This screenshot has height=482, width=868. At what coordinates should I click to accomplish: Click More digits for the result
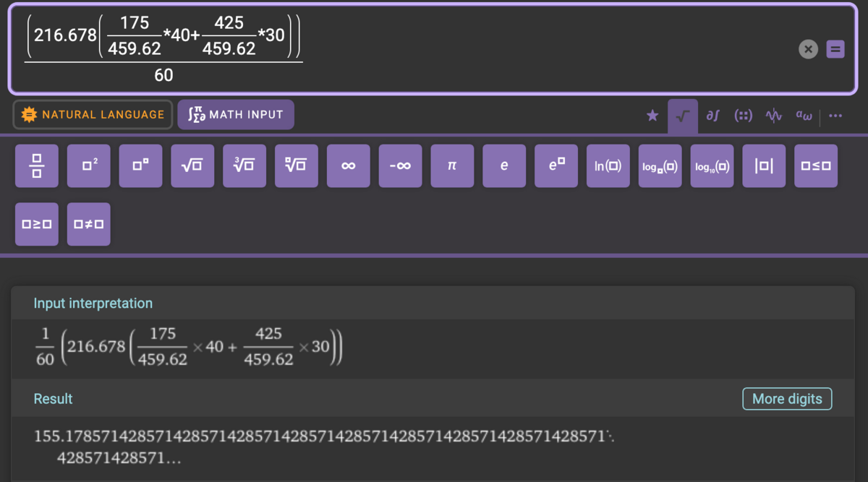pos(787,399)
